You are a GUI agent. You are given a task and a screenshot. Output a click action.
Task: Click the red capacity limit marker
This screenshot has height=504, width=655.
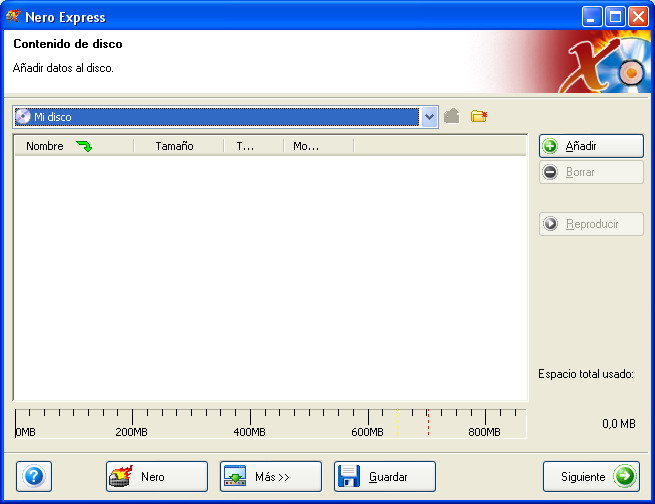[428, 423]
